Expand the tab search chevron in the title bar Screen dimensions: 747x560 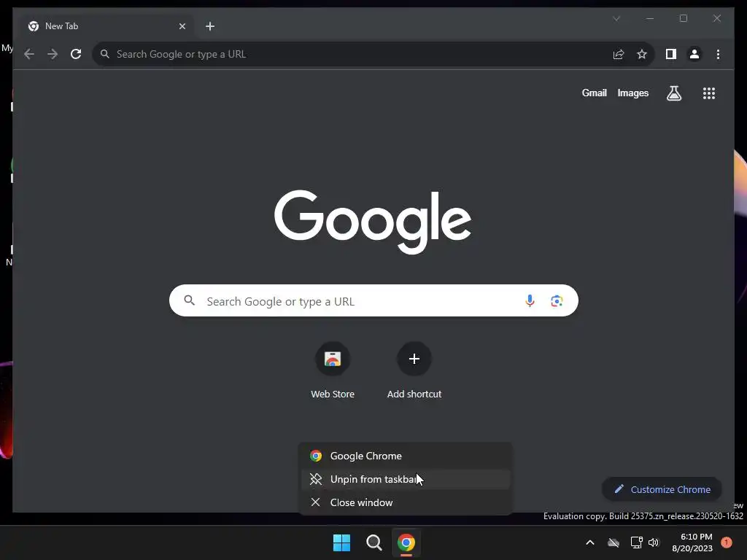coord(616,18)
